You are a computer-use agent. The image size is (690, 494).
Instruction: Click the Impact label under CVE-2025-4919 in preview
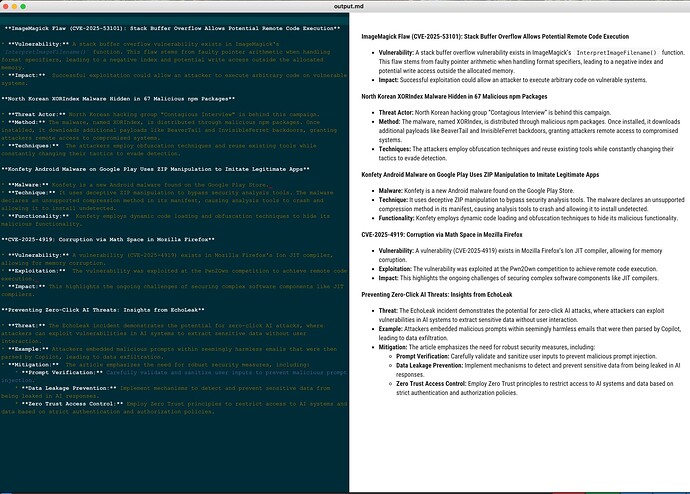[389, 278]
